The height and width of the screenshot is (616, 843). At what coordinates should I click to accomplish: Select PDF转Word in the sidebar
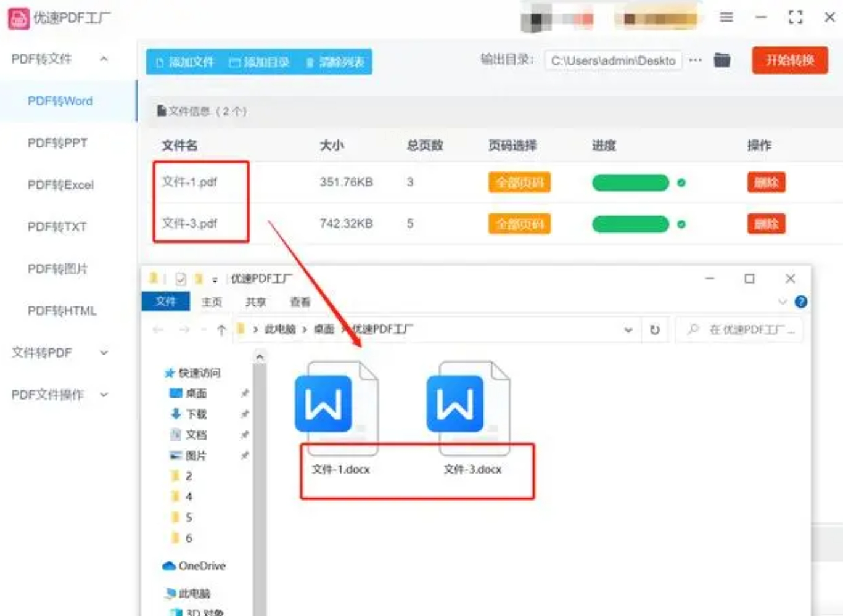pyautogui.click(x=60, y=101)
